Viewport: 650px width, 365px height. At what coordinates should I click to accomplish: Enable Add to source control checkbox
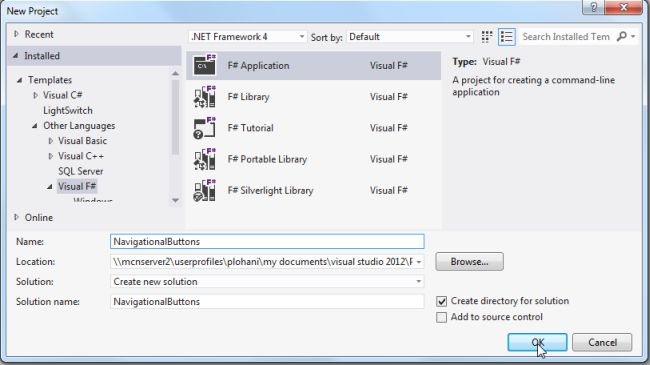(441, 317)
